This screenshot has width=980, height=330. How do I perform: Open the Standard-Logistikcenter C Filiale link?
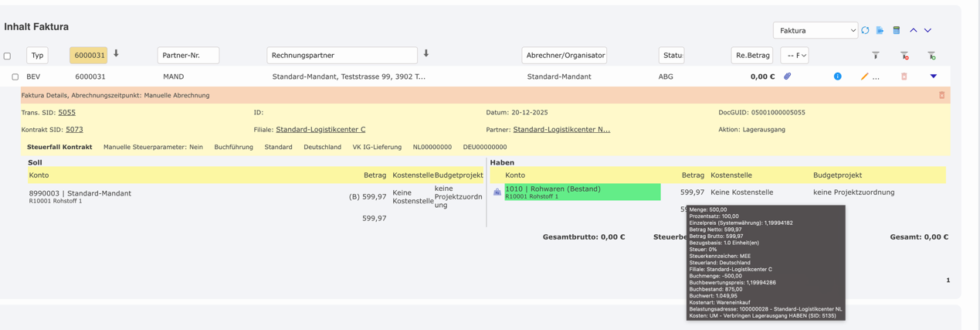pyautogui.click(x=320, y=130)
